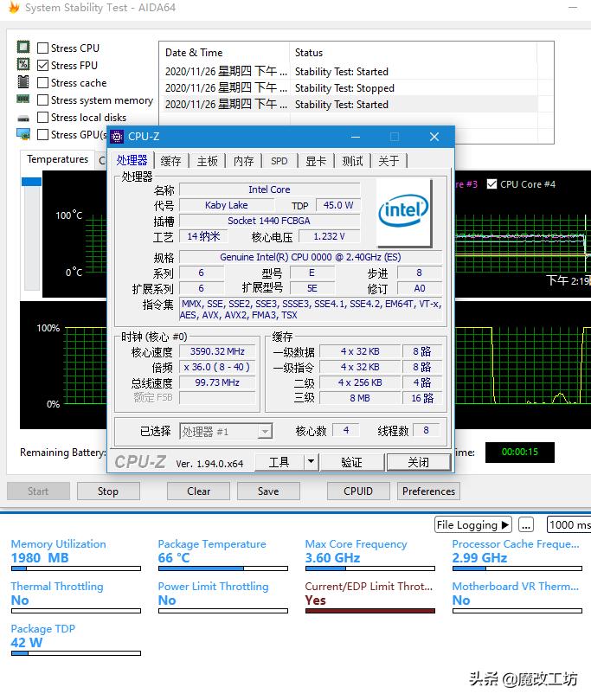This screenshot has height=700, width=591.
Task: Expand the 工具 button dropdown arrow
Action: [312, 461]
